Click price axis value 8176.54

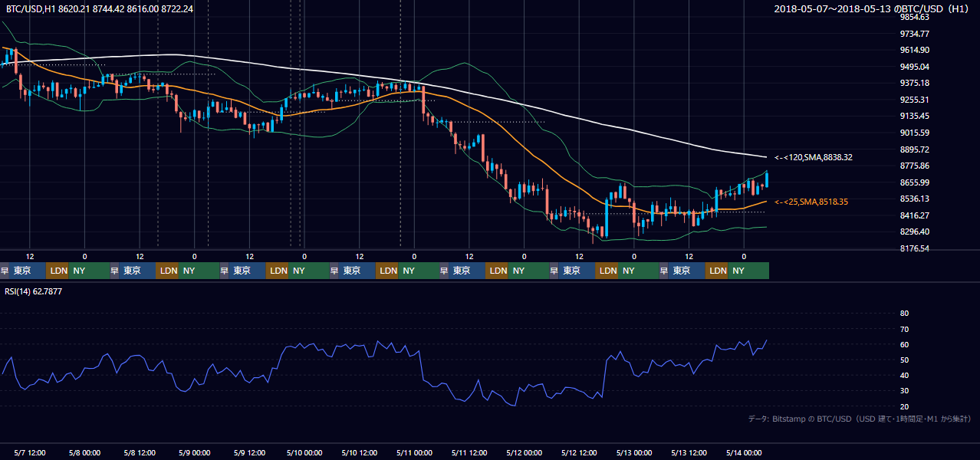914,248
